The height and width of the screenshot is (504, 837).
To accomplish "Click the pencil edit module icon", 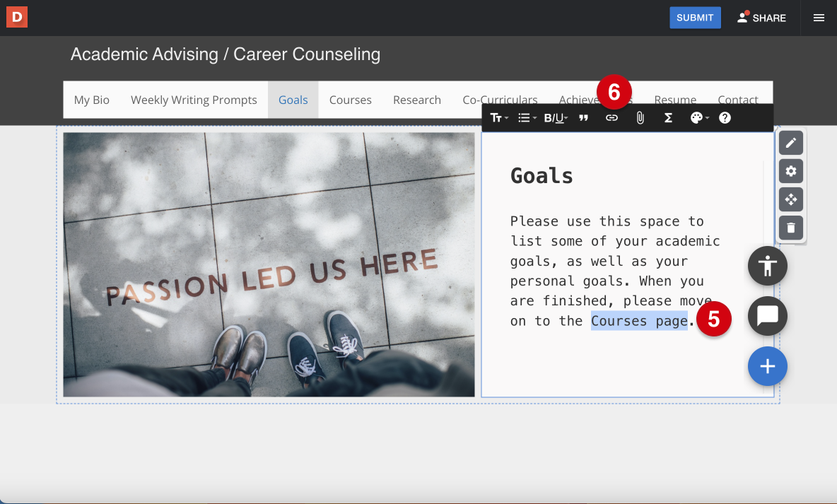I will [790, 143].
